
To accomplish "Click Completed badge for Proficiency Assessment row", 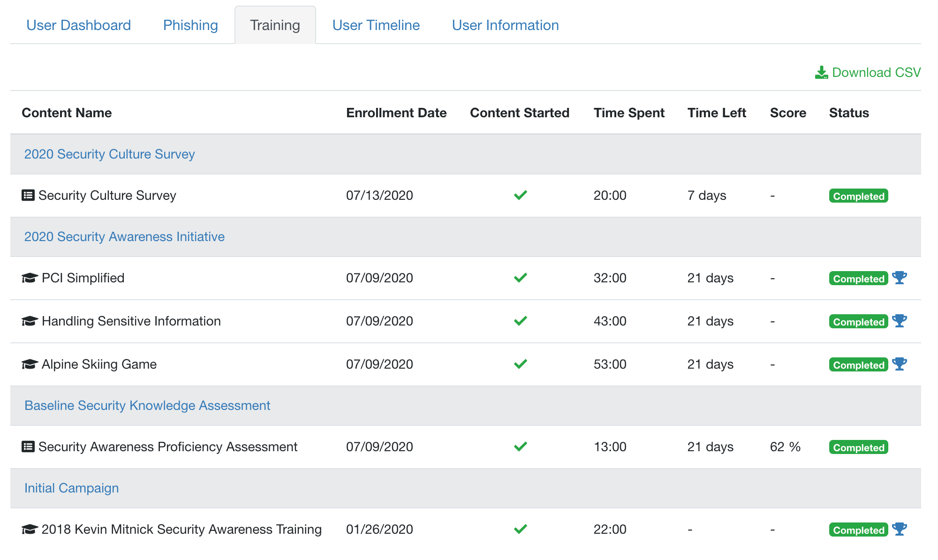I will (858, 447).
